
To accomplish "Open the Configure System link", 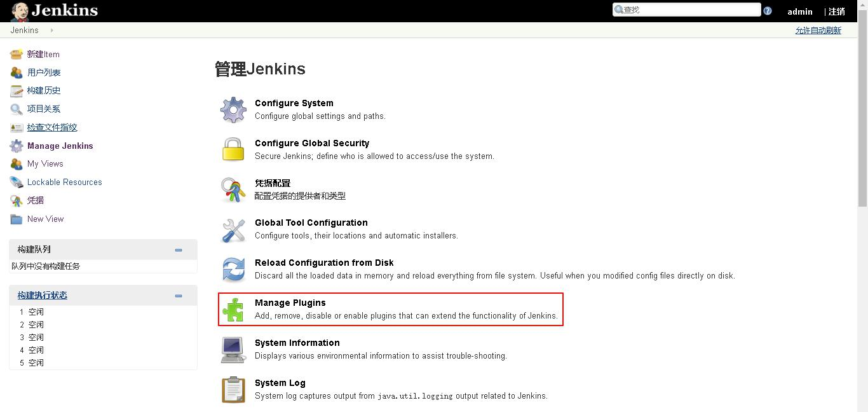I will tap(294, 103).
